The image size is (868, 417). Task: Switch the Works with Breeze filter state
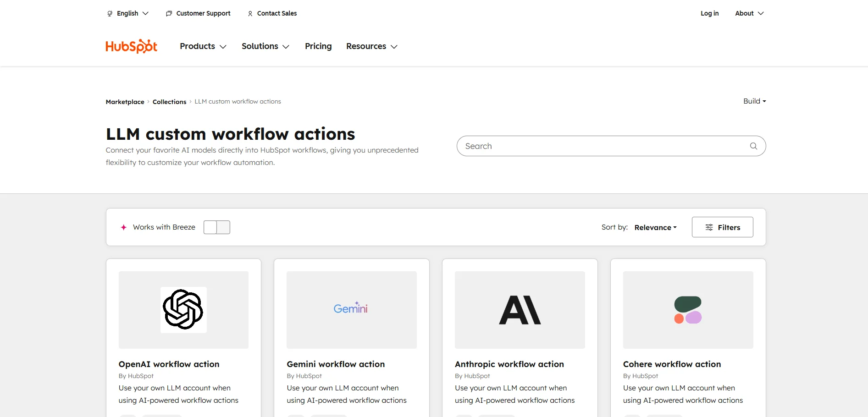(216, 227)
